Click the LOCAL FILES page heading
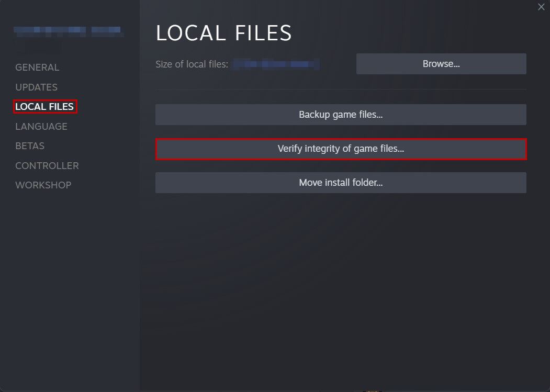This screenshot has width=550, height=392. (223, 32)
